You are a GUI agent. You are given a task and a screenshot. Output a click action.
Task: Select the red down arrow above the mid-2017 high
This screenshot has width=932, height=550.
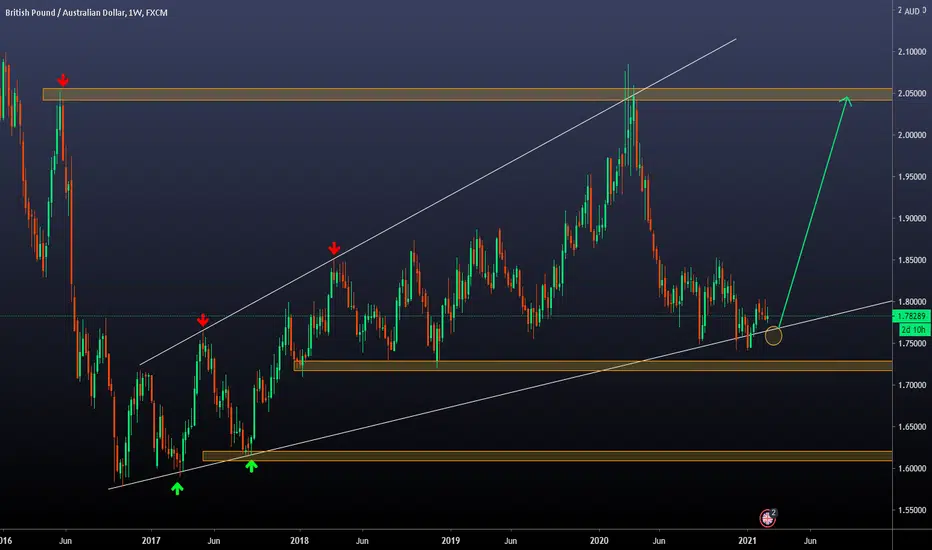[x=203, y=320]
